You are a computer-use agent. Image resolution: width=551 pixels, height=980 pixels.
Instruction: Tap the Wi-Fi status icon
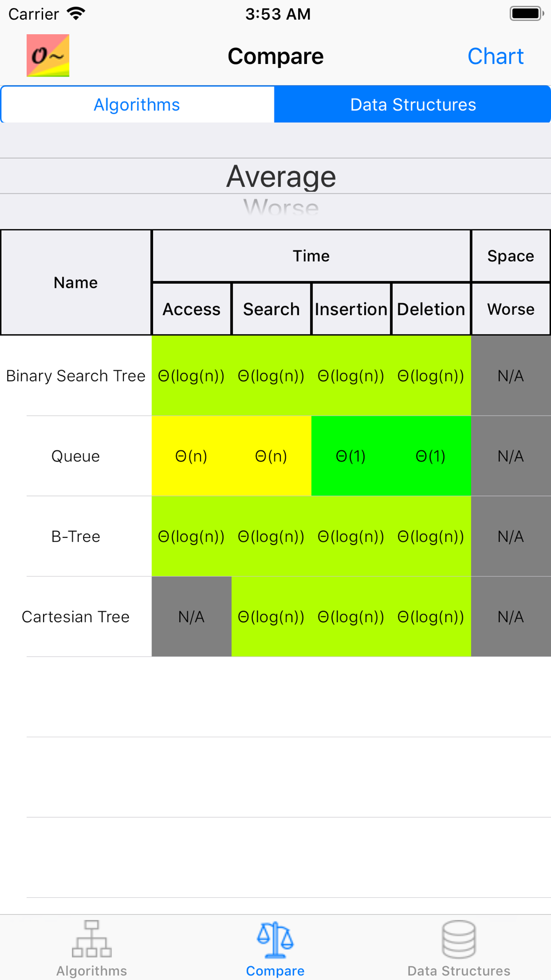76,13
